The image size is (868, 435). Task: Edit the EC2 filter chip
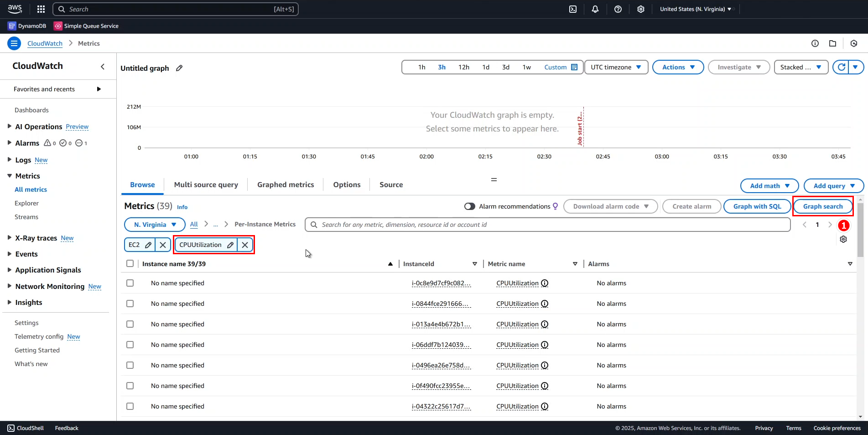pos(148,245)
